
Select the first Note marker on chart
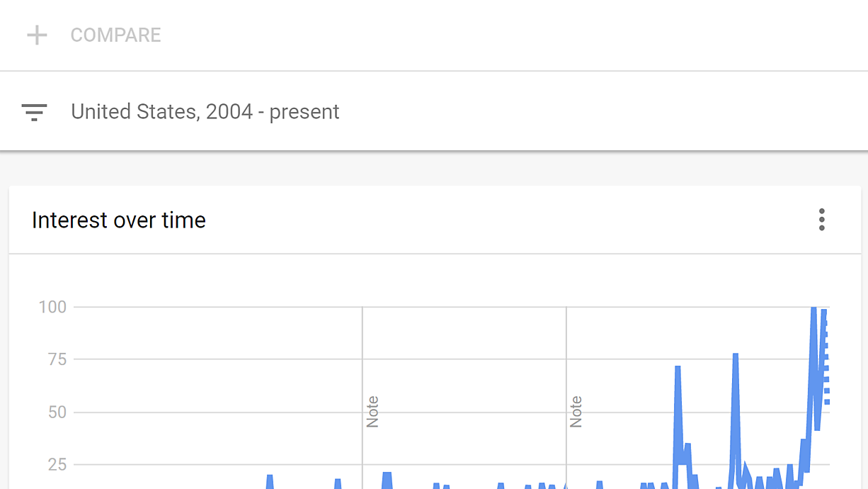coord(372,412)
